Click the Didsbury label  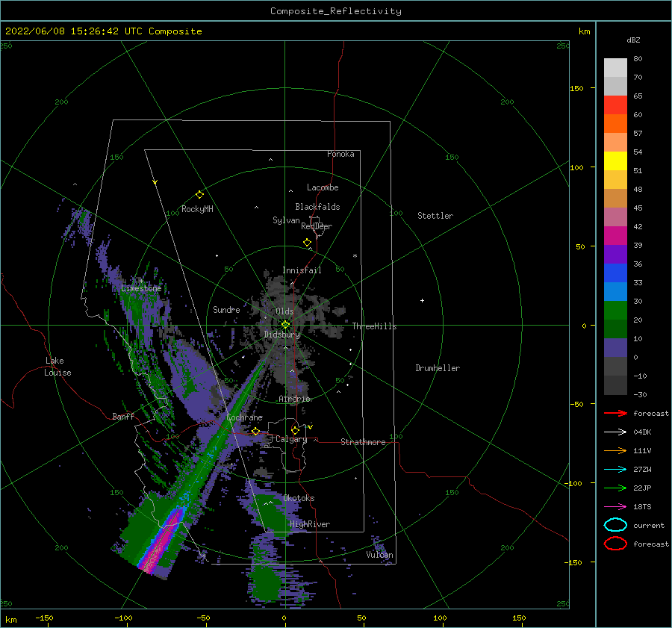[x=281, y=335]
